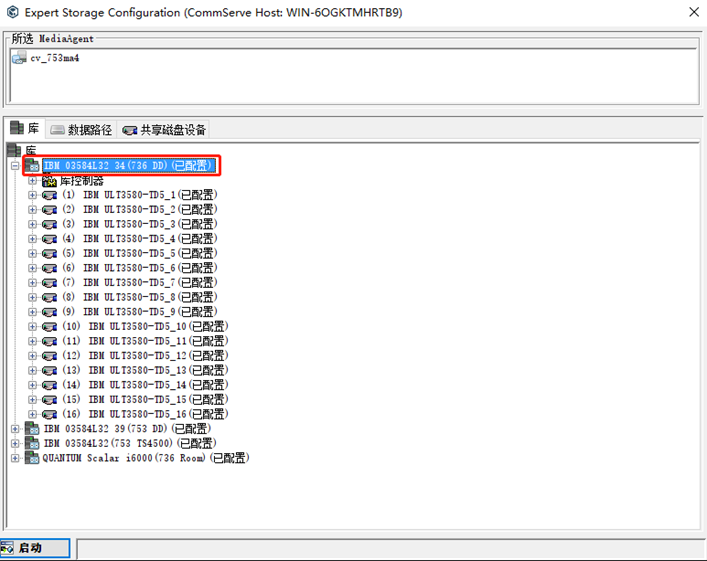Screen dimensions: 707x561
Task: Click library icon of IBM 03584L32 (753 TS4500)
Action: 32,443
